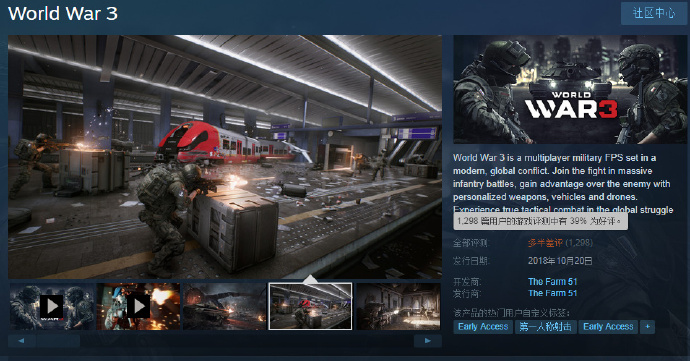The width and height of the screenshot is (690, 361).
Task: Click the right arrow of thumbnail strip
Action: (427, 341)
